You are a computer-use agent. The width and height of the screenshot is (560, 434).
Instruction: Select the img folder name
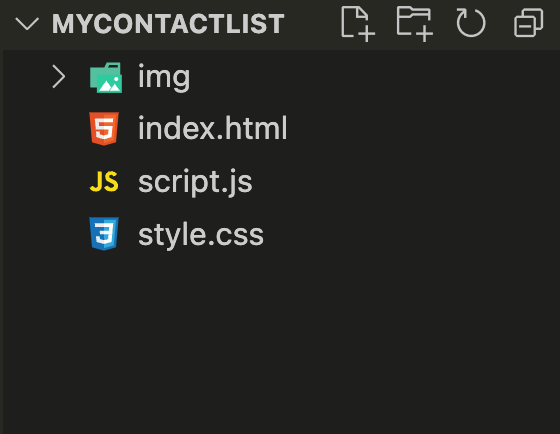pos(164,78)
